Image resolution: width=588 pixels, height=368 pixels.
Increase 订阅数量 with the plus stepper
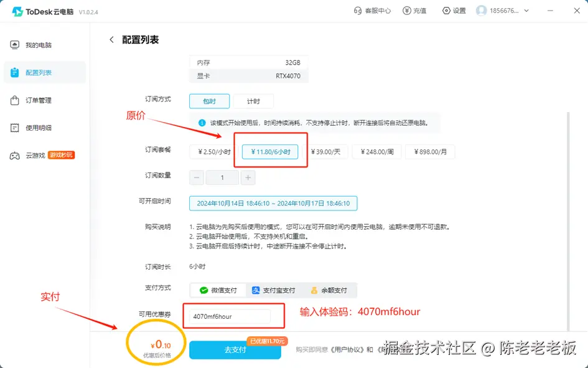248,177
